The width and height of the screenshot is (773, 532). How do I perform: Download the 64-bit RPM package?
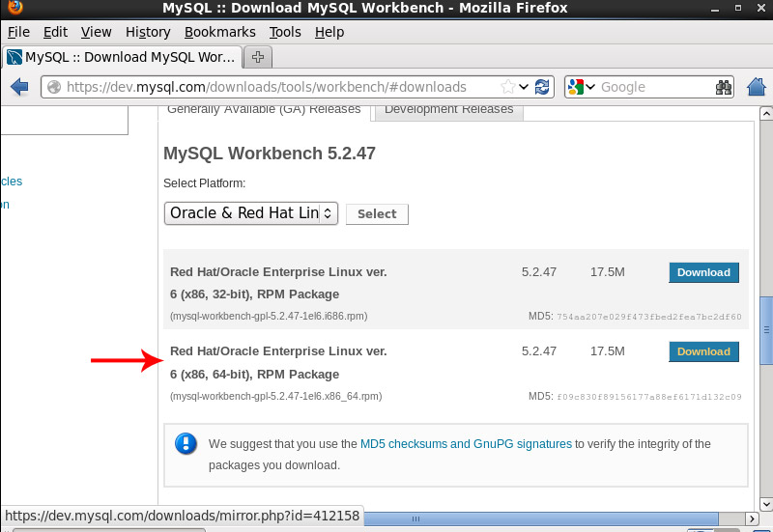(x=703, y=351)
